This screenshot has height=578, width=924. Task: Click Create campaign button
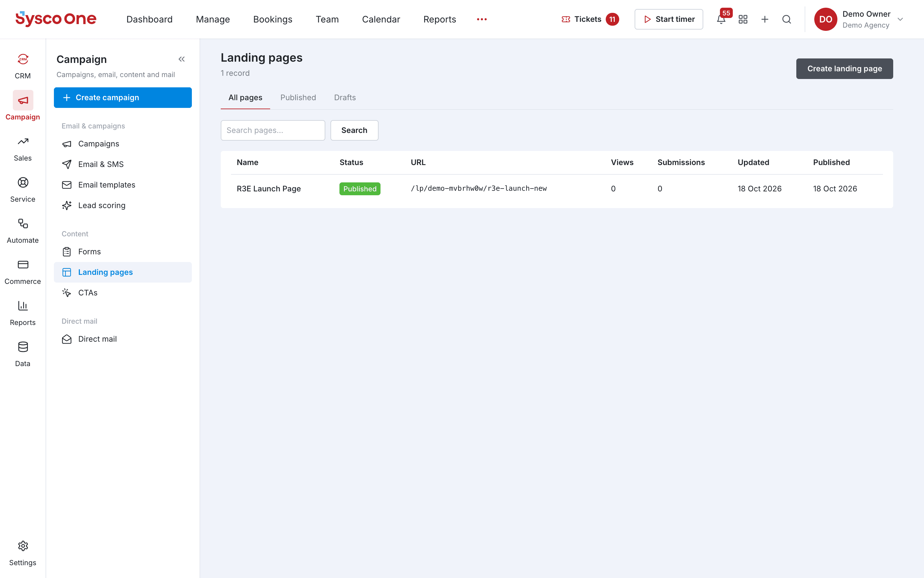[x=123, y=98]
